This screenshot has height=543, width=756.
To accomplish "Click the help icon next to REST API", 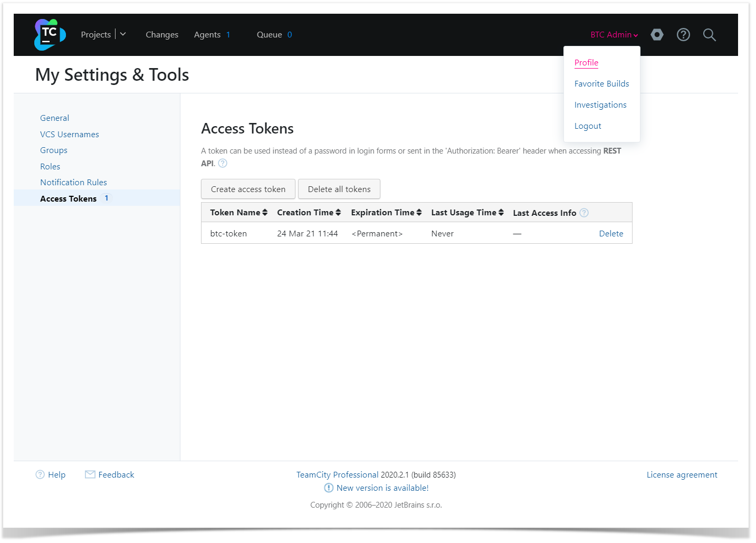I will click(x=223, y=163).
